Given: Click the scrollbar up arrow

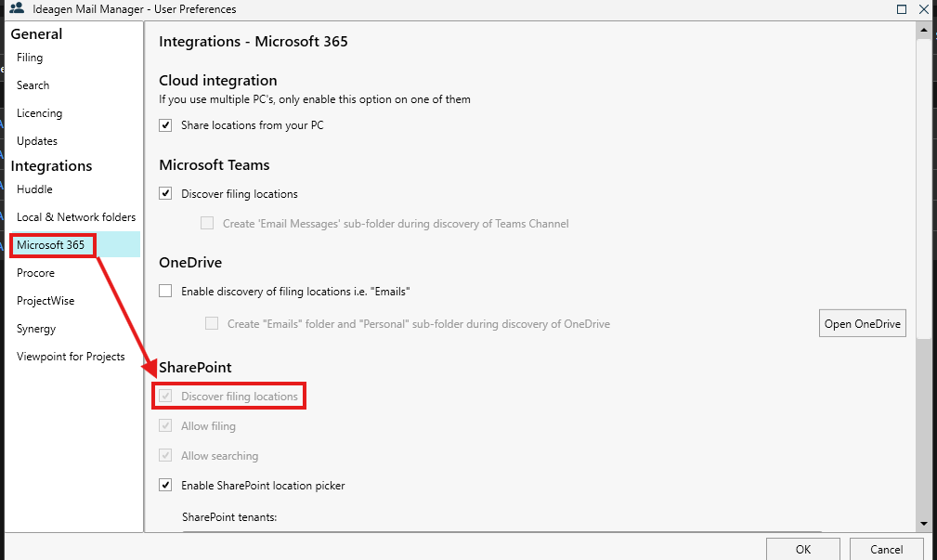Looking at the screenshot, I should [x=923, y=31].
